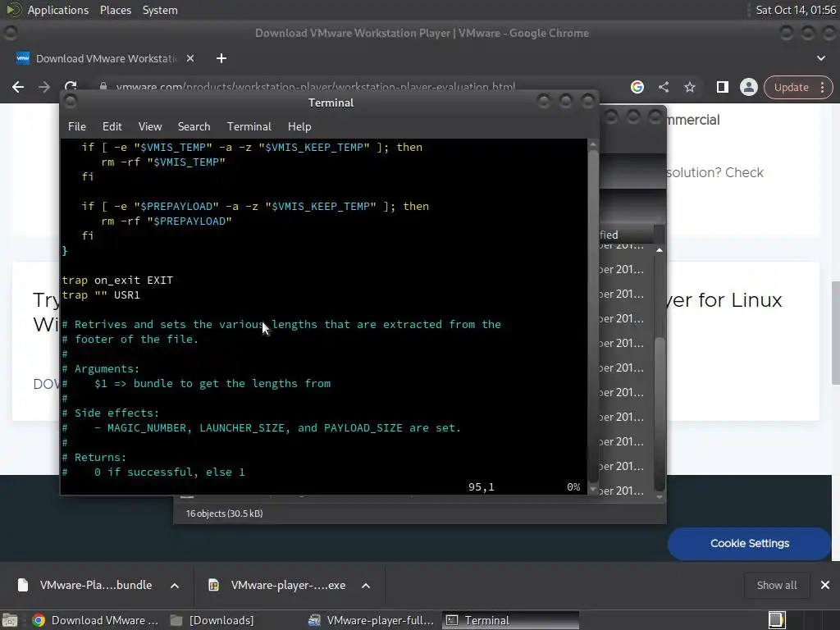Click '16 objects (30.5 kB)' status text
Viewport: 840px width, 630px height.
point(224,514)
